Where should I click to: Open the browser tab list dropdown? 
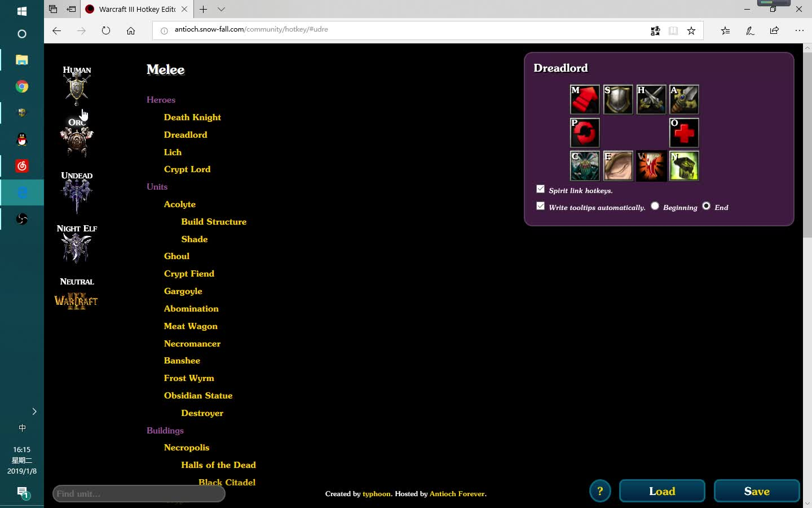pyautogui.click(x=222, y=9)
